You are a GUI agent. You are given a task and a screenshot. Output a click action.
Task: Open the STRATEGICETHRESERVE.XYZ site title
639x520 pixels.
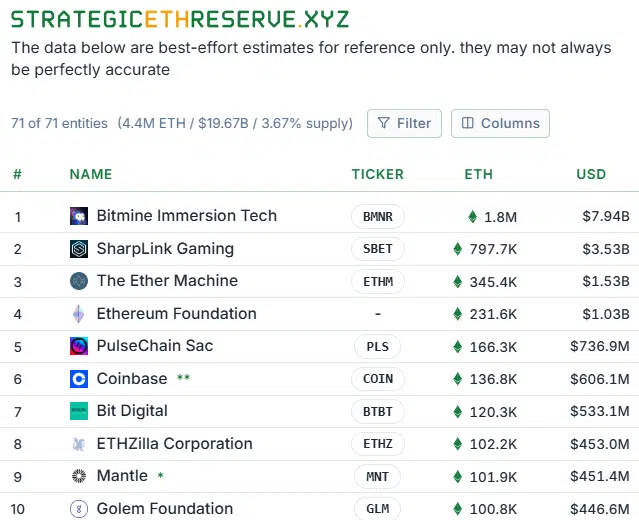(x=180, y=19)
